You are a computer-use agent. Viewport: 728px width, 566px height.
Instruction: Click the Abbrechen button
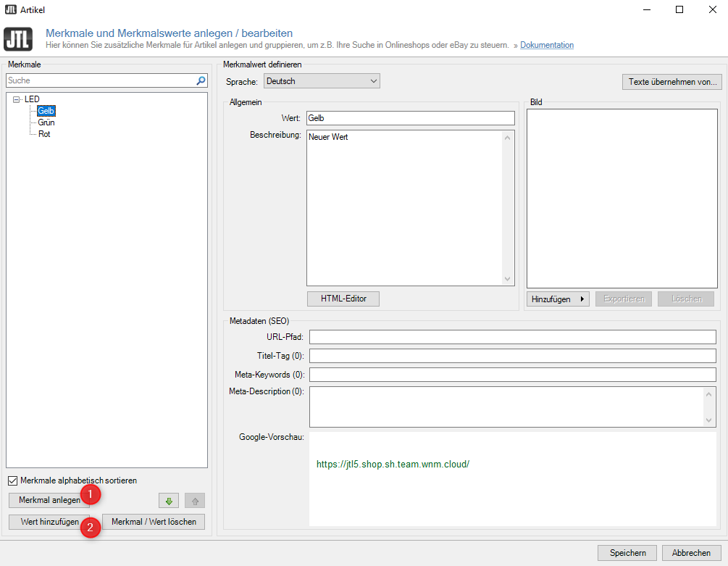pos(691,553)
